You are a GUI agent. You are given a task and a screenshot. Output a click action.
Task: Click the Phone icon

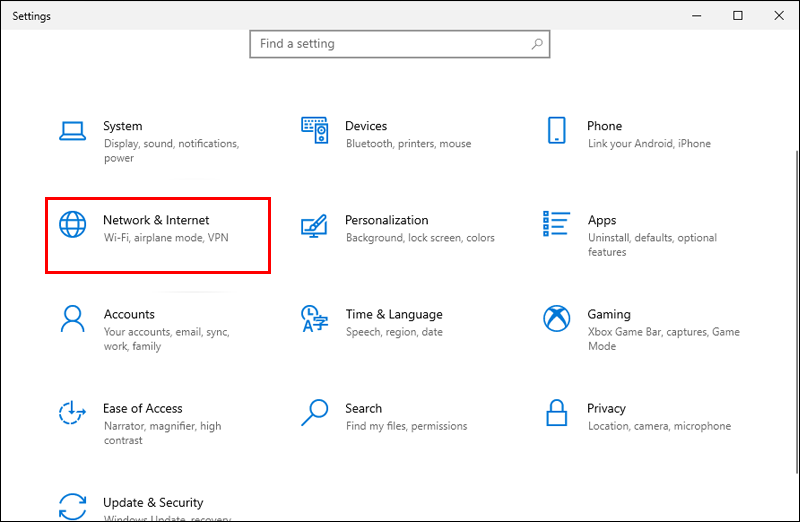point(557,130)
